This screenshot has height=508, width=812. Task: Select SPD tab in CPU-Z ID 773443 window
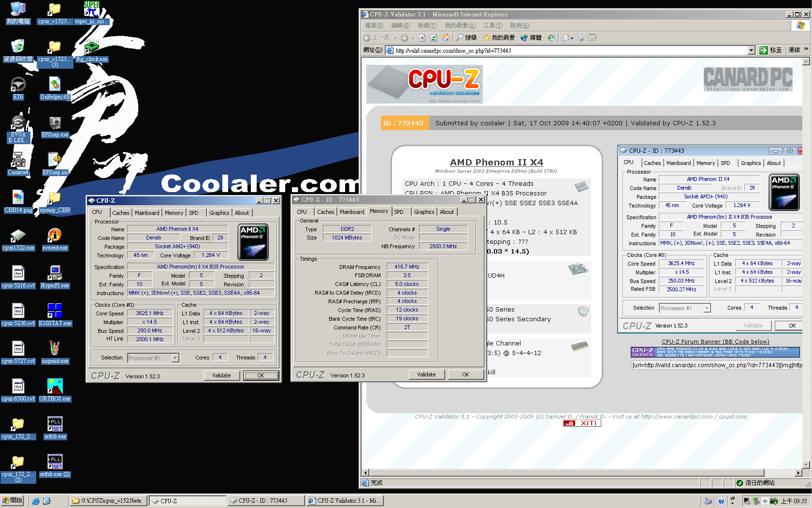tap(399, 212)
